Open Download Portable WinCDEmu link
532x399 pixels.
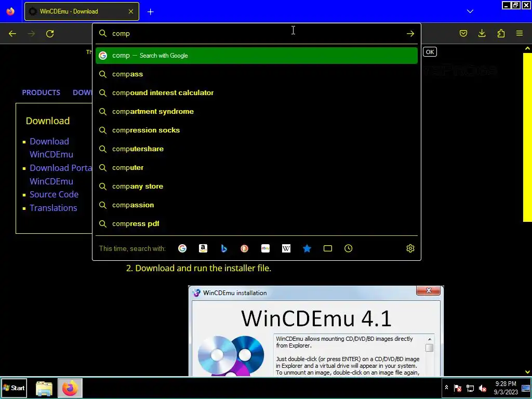coord(60,175)
